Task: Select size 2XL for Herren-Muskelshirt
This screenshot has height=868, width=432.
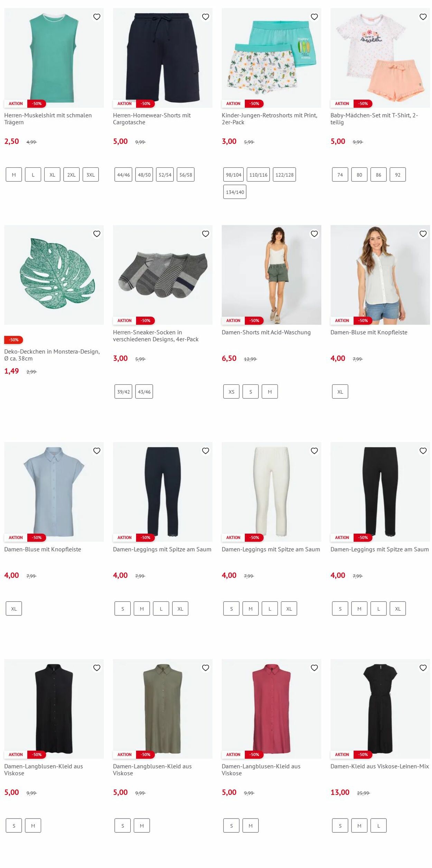Action: coord(72,175)
